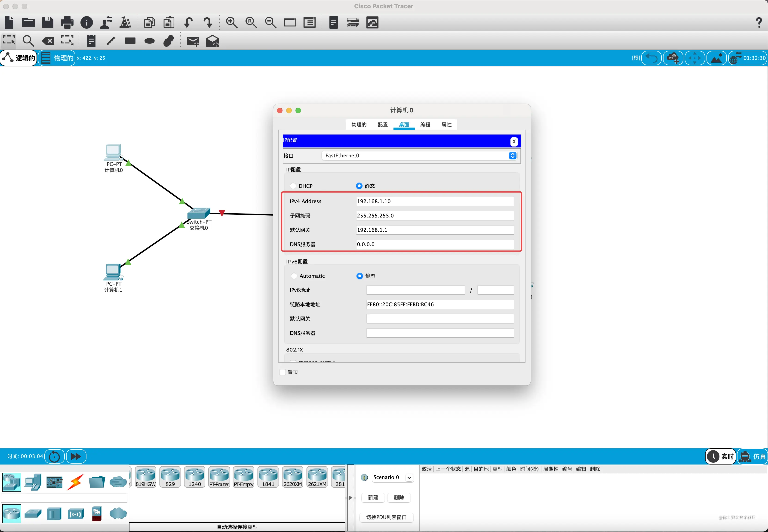768x532 pixels.
Task: Select the 2621XM router device
Action: (317, 477)
